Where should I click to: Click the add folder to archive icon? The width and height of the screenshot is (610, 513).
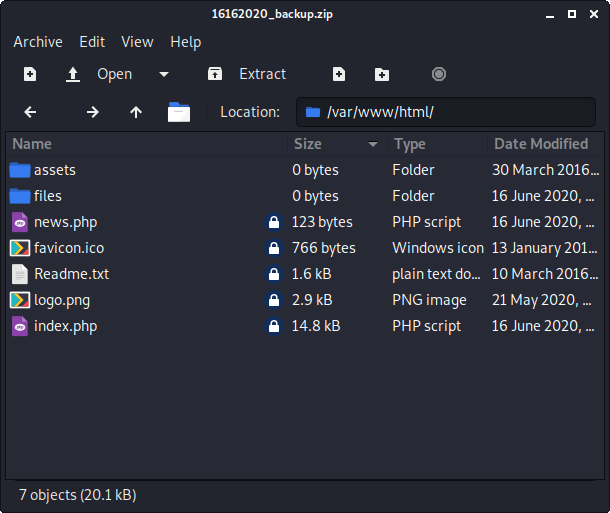382,74
